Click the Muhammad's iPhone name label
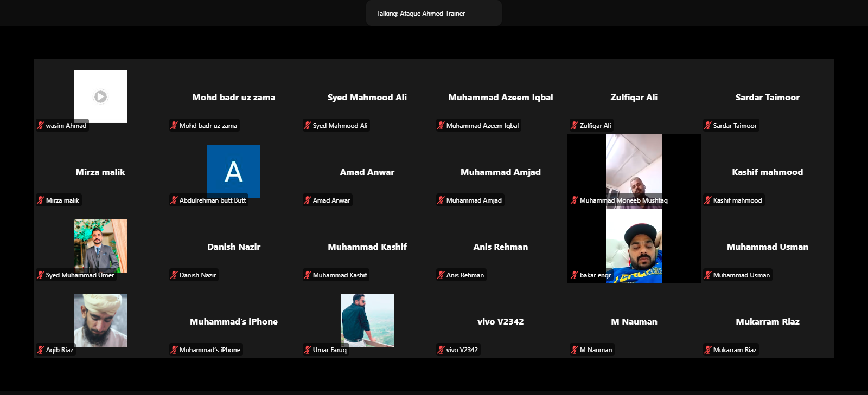The width and height of the screenshot is (868, 395). (209, 350)
